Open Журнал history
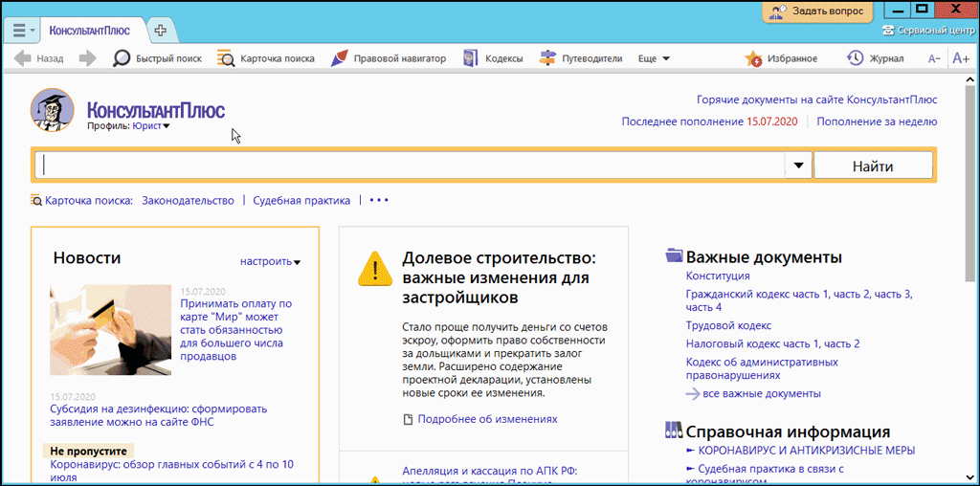 pyautogui.click(x=875, y=58)
